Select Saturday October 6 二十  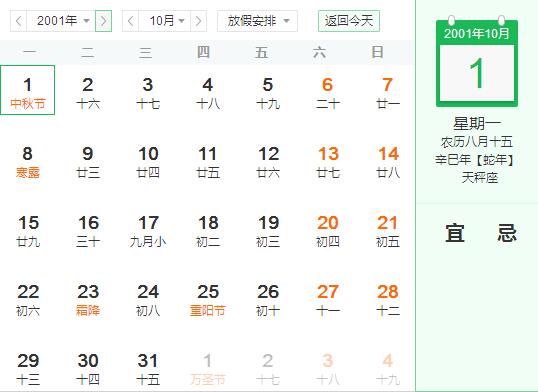coord(328,93)
